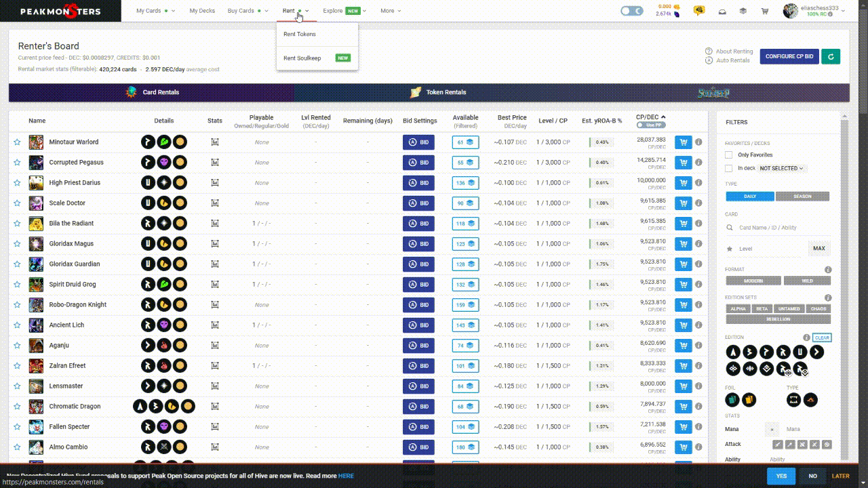The image size is (868, 488).
Task: Select the Daily type toggle
Action: click(x=750, y=197)
